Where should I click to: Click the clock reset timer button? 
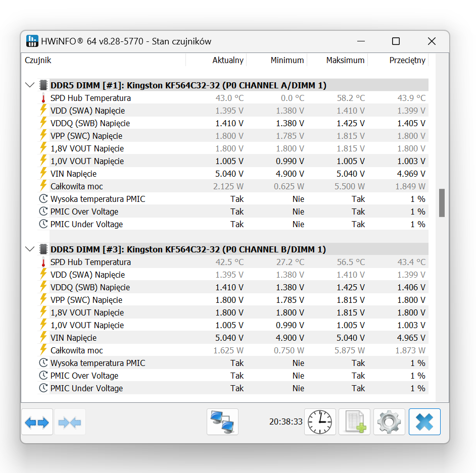320,422
